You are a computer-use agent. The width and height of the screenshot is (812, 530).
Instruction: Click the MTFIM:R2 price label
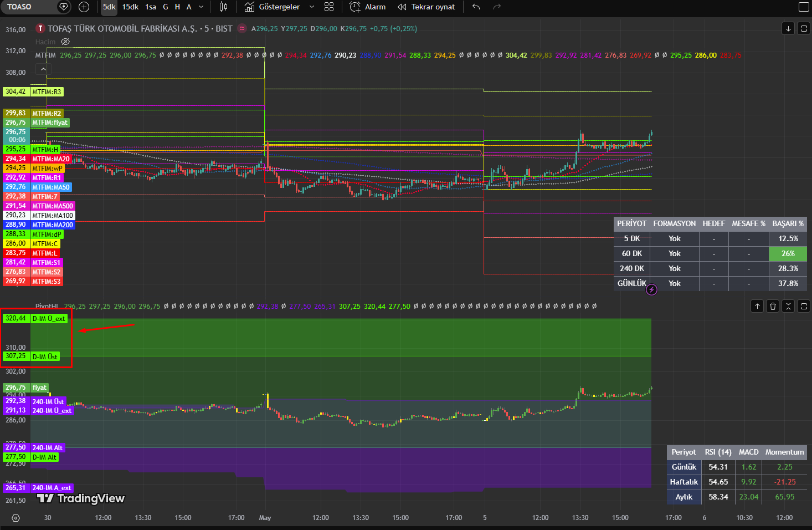pos(47,113)
